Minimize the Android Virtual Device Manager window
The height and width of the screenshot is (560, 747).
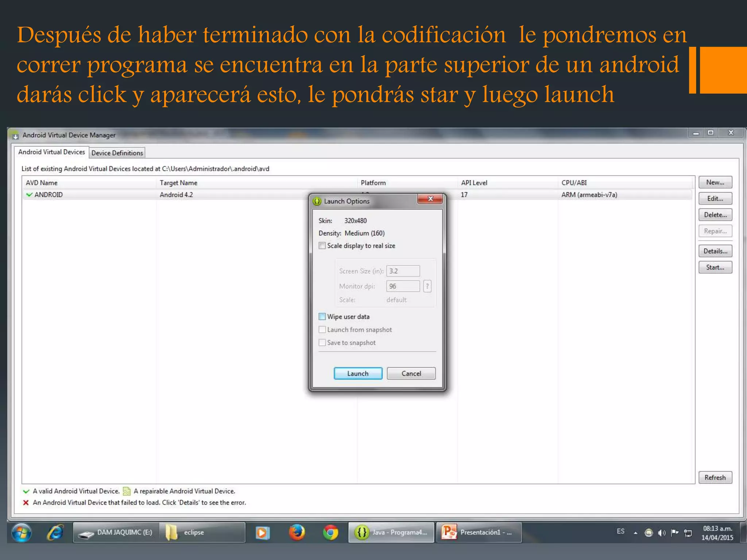pyautogui.click(x=696, y=133)
